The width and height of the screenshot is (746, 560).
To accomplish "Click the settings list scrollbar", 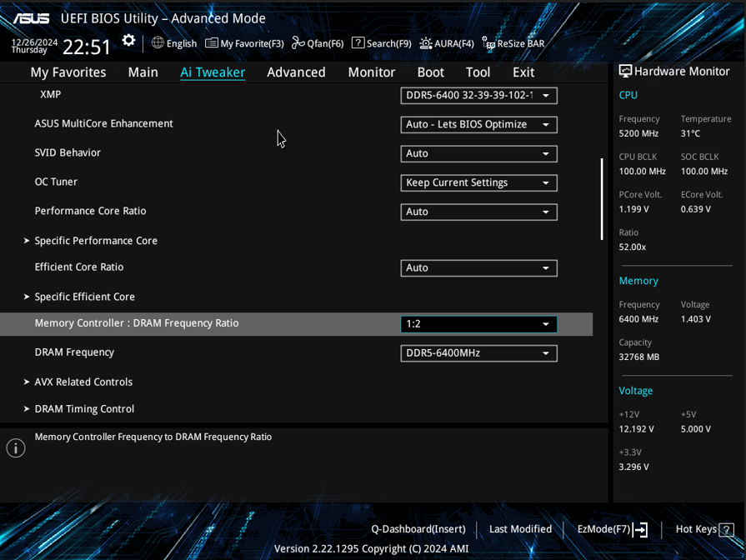I will [x=602, y=199].
